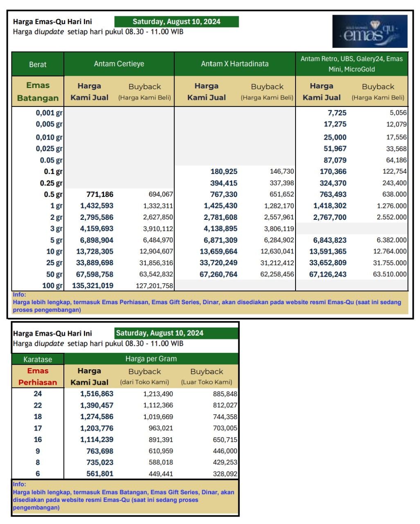Select the price cell 7,725
420x524 pixels.
tap(337, 113)
